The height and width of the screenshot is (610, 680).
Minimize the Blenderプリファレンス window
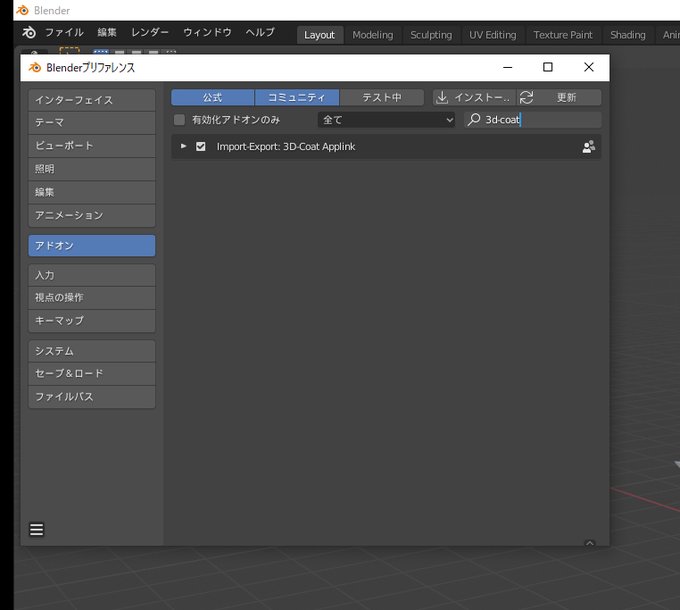point(507,67)
